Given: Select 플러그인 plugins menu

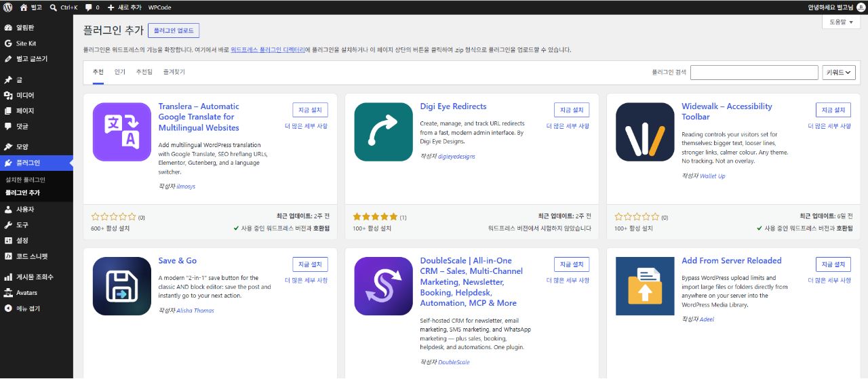Looking at the screenshot, I should click(x=37, y=163).
